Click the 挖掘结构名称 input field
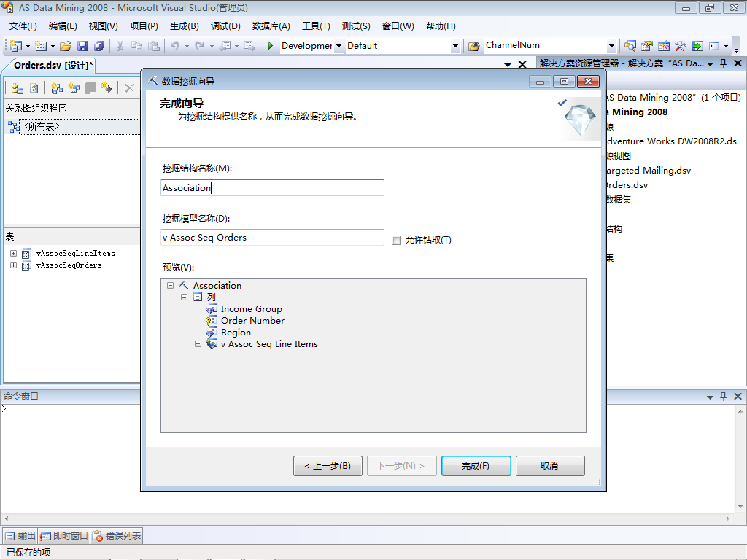The height and width of the screenshot is (560, 747). (273, 187)
